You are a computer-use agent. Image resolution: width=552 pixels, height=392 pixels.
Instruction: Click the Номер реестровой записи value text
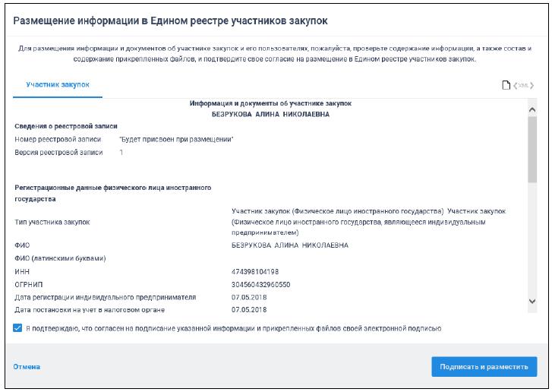(176, 139)
